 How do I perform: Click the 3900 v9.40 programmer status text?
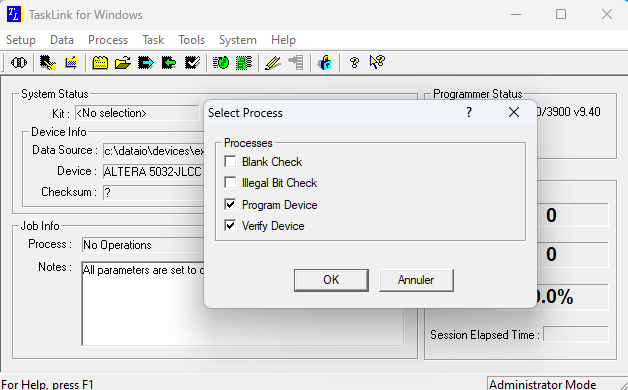(569, 112)
